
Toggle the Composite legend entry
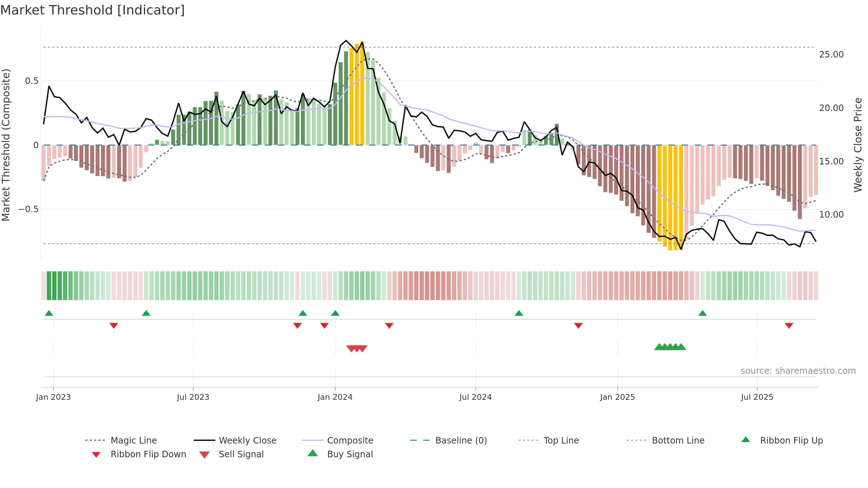click(337, 440)
